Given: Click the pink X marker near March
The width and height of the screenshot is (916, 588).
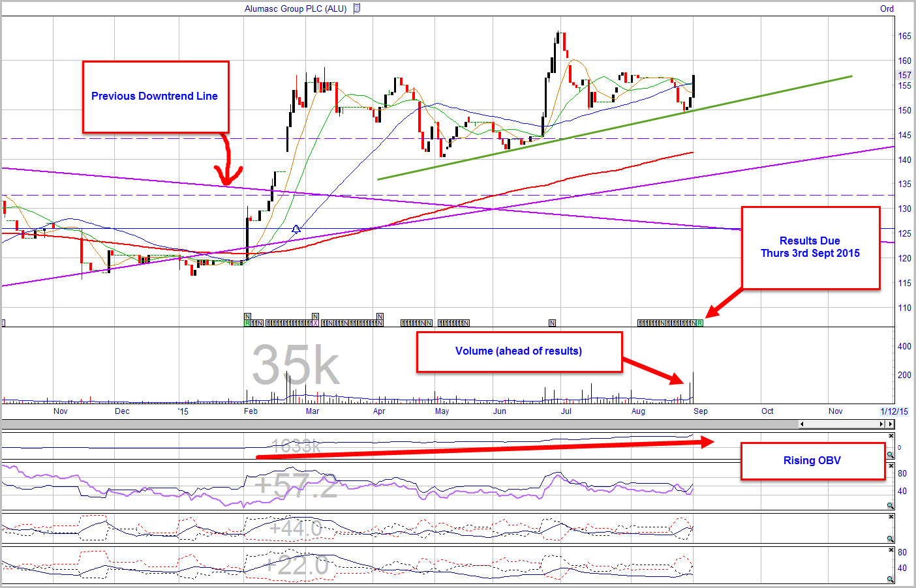Looking at the screenshot, I should [316, 323].
